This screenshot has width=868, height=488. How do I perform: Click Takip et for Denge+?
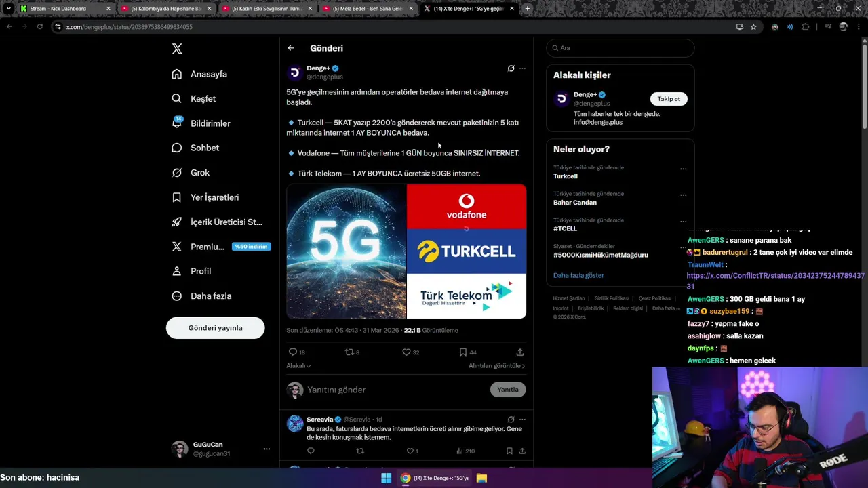click(669, 99)
